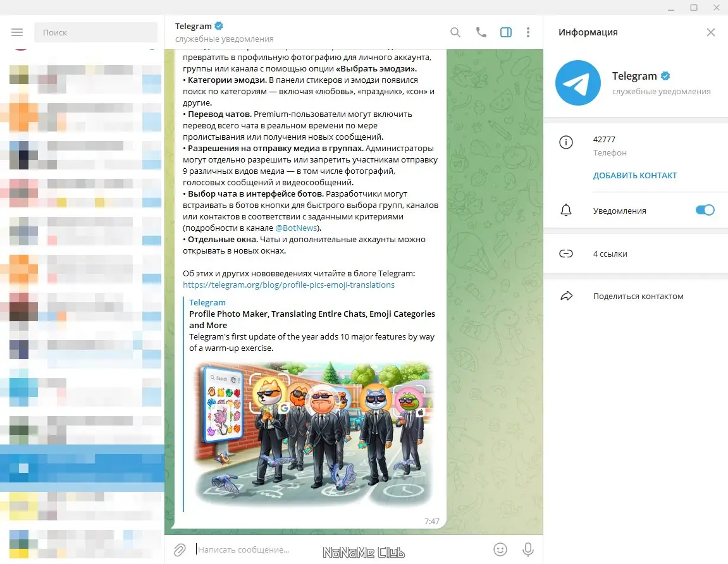Click the microphone voice message icon
This screenshot has width=728, height=564.
[528, 549]
